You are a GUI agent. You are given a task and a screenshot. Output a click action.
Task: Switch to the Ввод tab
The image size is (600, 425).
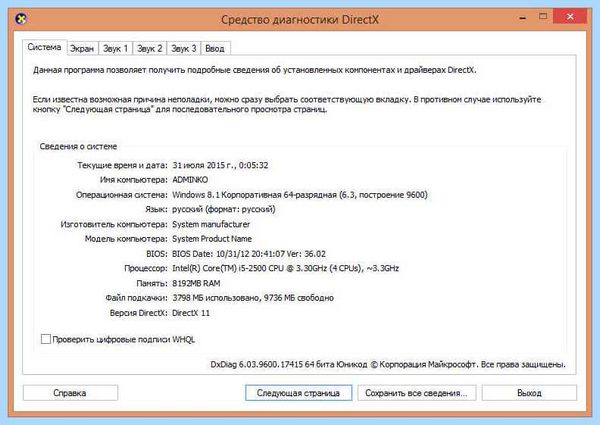tap(215, 49)
